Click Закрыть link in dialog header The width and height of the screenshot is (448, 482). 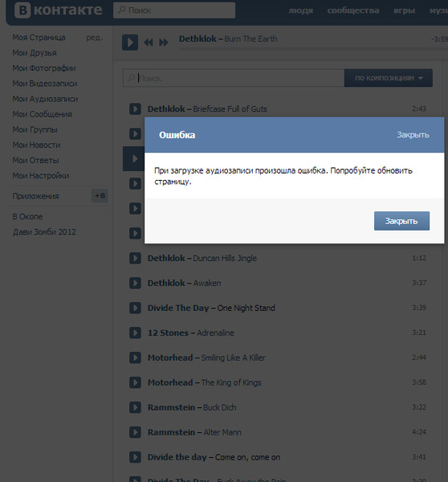[x=413, y=135]
